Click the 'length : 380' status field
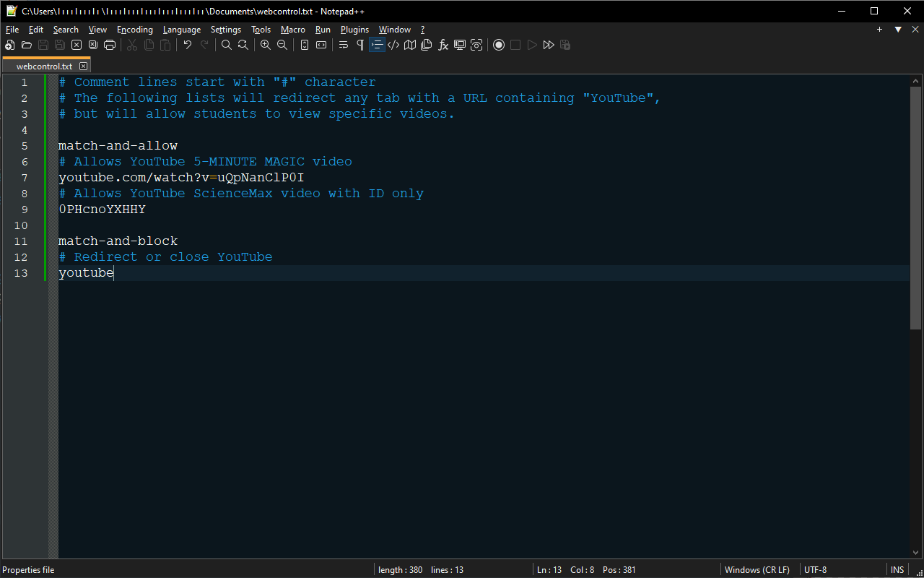The width and height of the screenshot is (924, 578). [x=421, y=570]
